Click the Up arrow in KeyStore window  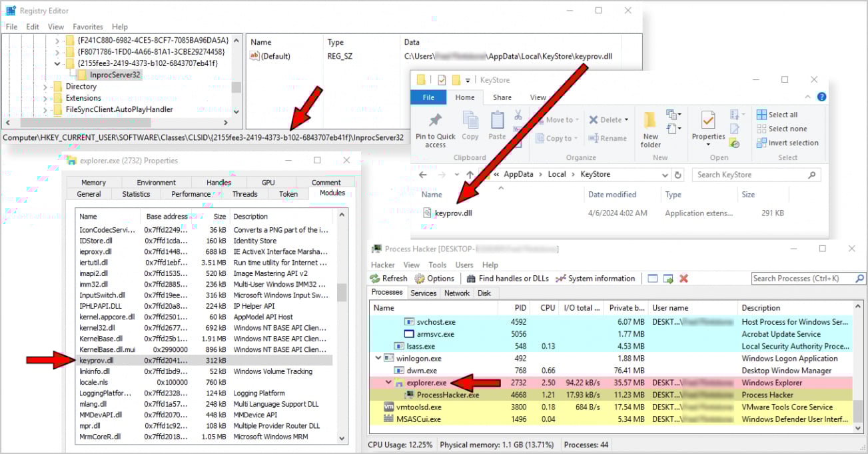(x=470, y=175)
